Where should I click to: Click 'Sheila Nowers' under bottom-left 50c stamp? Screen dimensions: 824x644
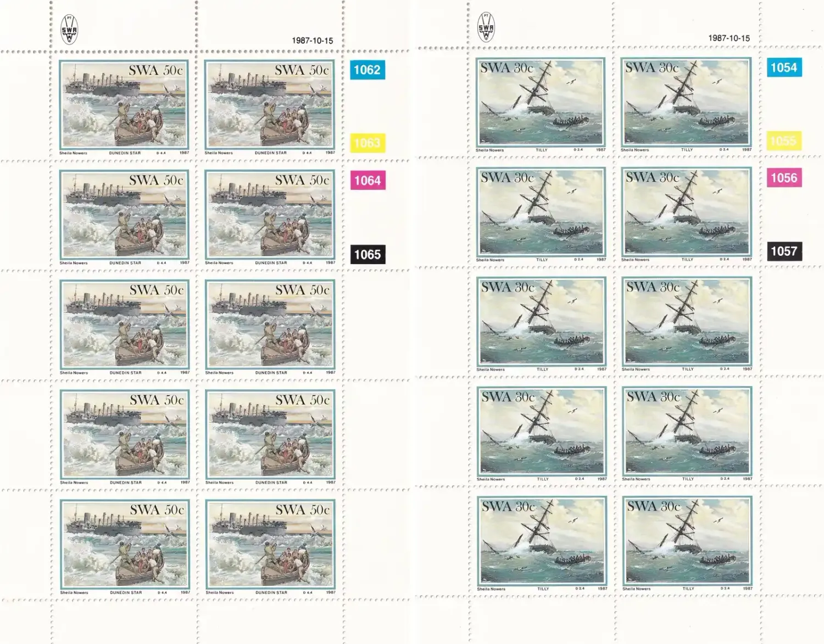pos(74,592)
